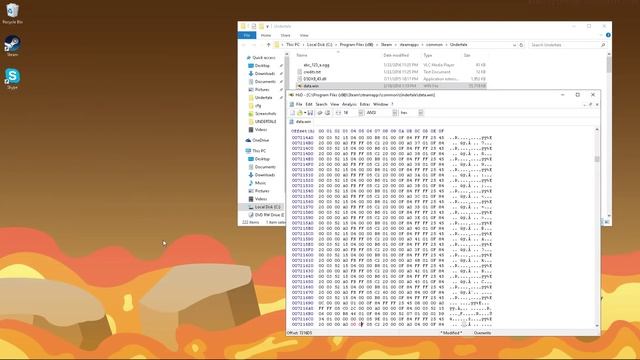Open Explorer quick access toolbar dropdown arrow

(x=267, y=27)
